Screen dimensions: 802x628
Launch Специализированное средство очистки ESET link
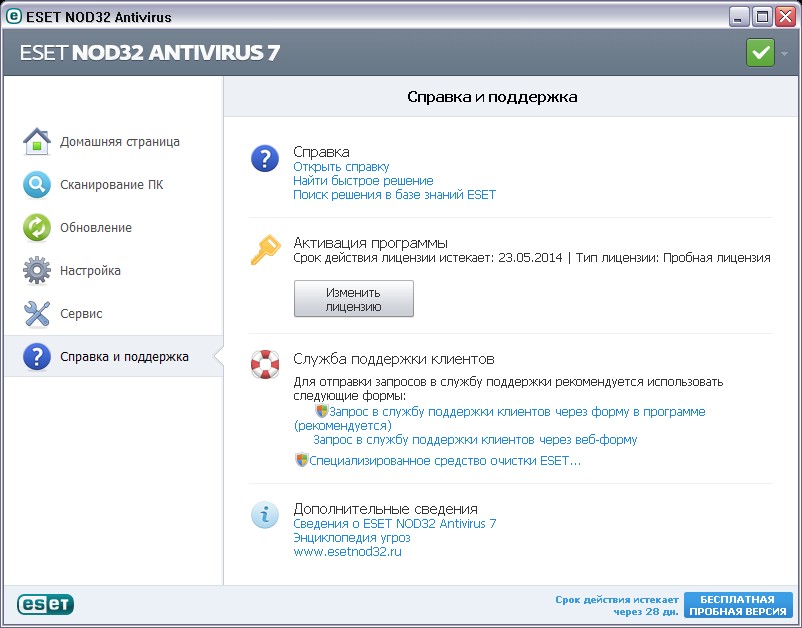click(x=445, y=461)
